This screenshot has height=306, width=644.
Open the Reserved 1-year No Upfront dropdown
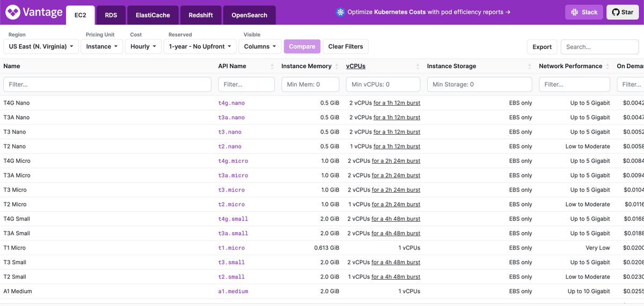coord(200,47)
